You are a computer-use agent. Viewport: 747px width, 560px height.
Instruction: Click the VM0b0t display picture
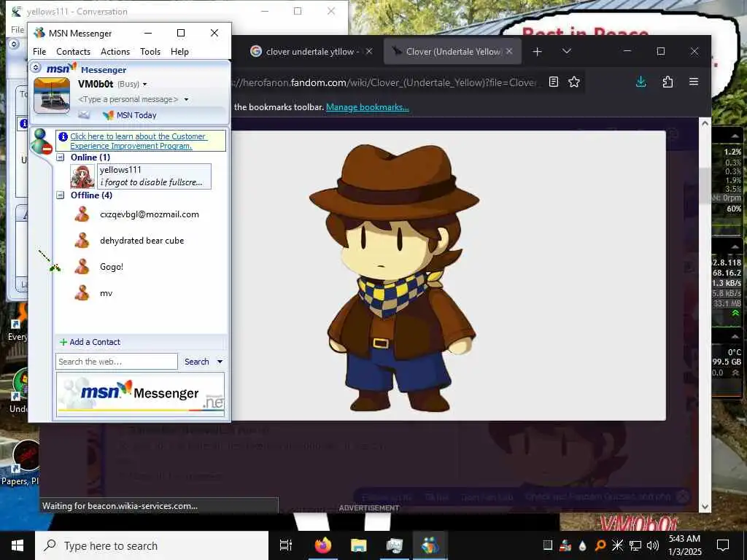click(x=52, y=96)
